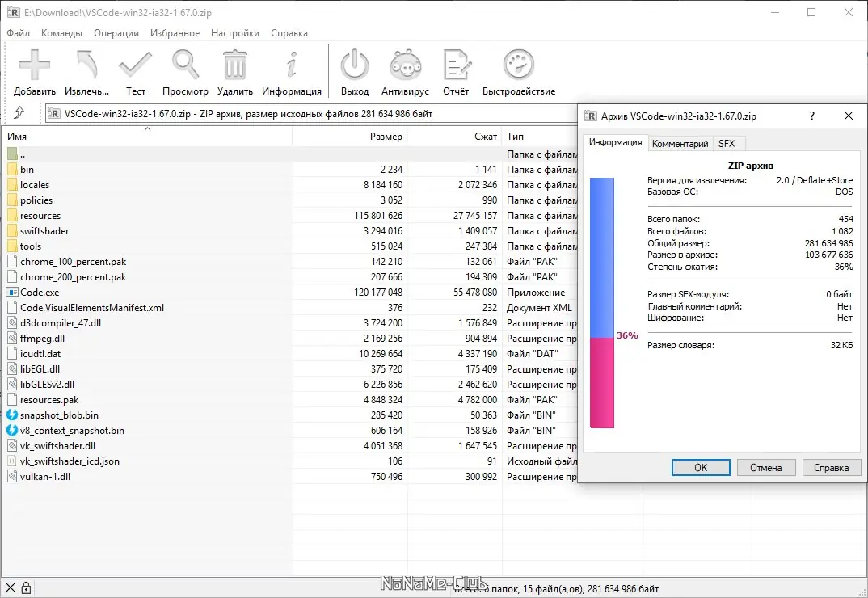Viewport: 868px width, 598px height.
Task: Click the Извлечь (Extract) toolbar icon
Action: click(x=86, y=65)
